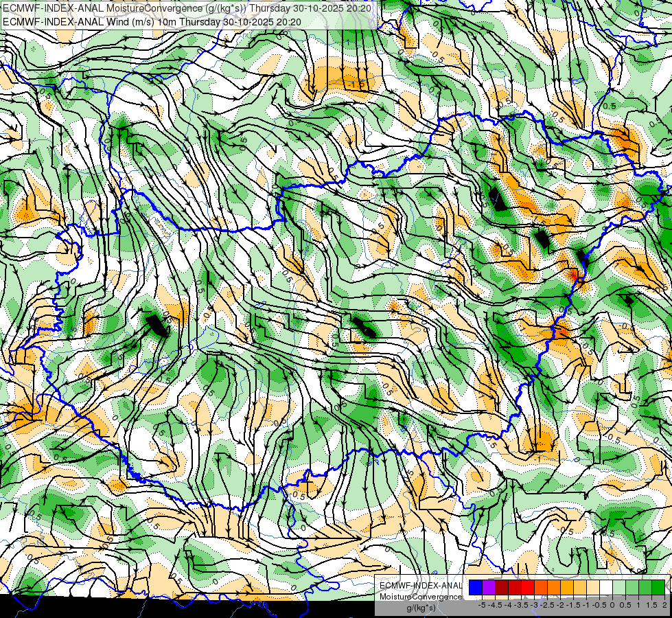Click the 'g/(kg*s)' unit label in legend
Screen dimensions: 672x618
coord(421,608)
